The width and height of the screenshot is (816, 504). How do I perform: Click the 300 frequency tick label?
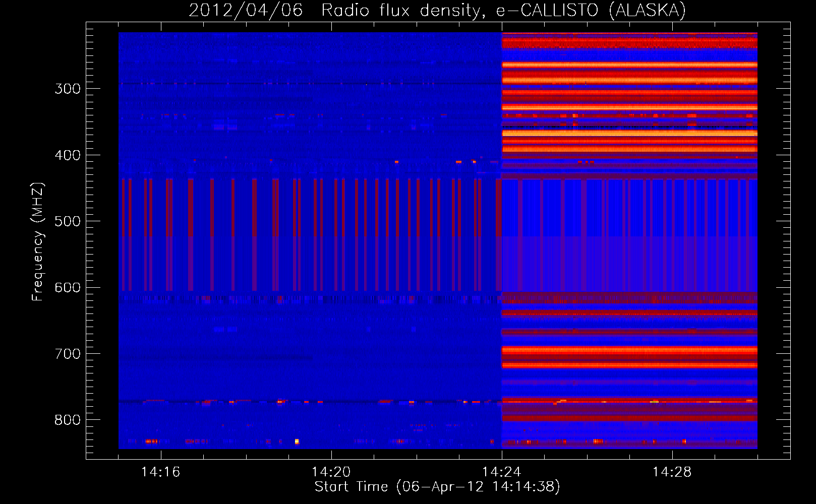point(68,89)
